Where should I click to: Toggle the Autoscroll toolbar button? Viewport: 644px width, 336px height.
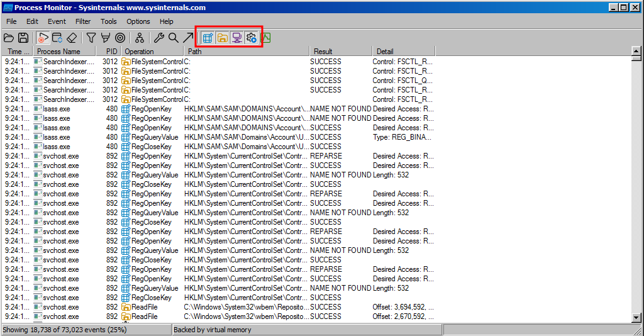(x=57, y=38)
